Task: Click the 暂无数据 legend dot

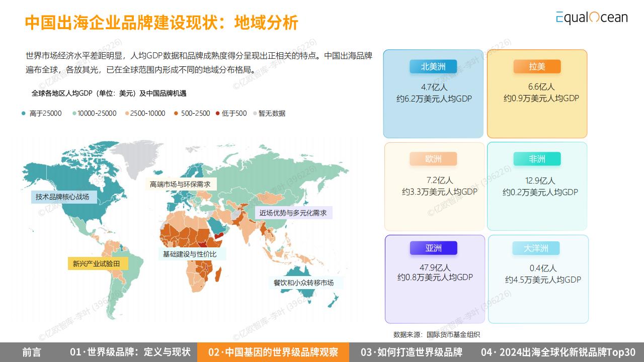Action: 255,114
